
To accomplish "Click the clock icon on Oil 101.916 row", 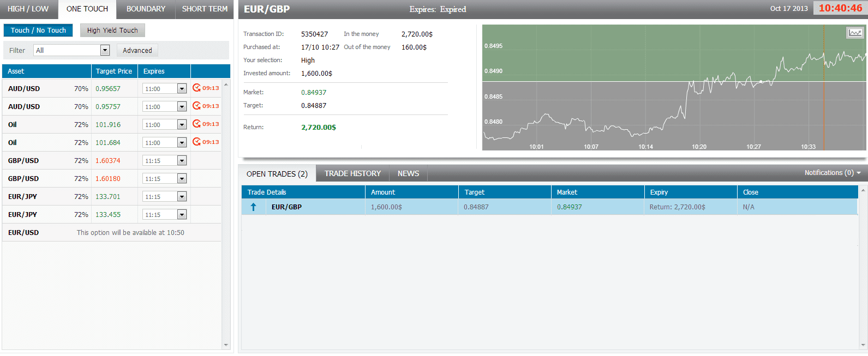I will click(196, 124).
